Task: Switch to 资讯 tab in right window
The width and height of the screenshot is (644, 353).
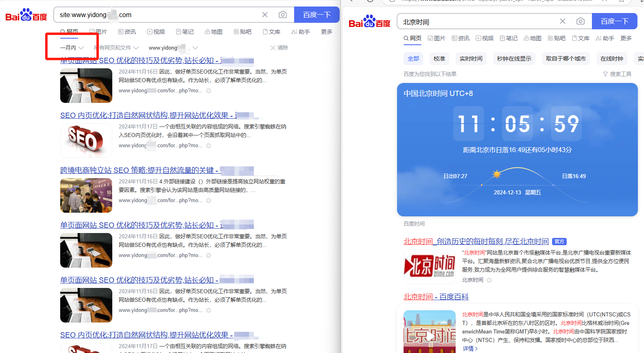Action: [x=461, y=38]
